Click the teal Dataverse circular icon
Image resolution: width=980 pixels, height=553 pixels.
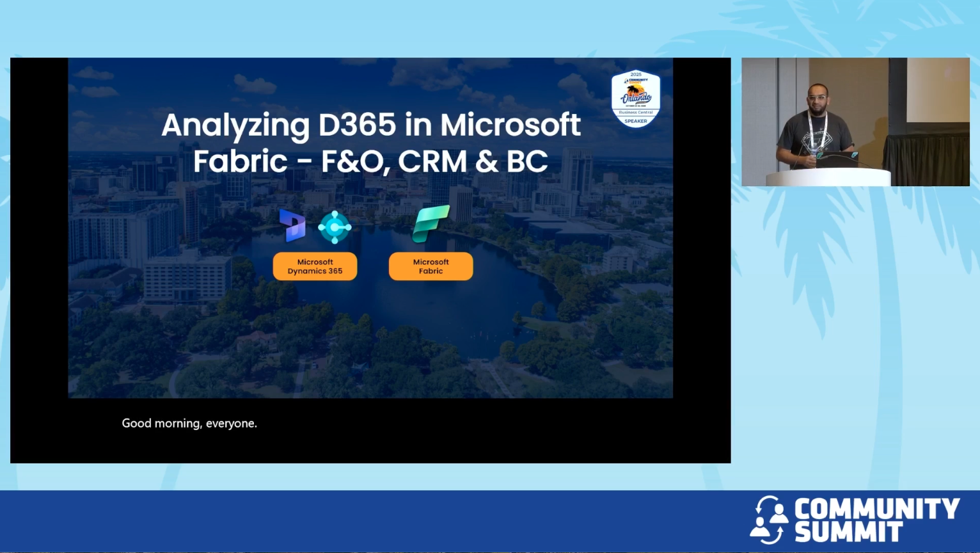tap(333, 227)
